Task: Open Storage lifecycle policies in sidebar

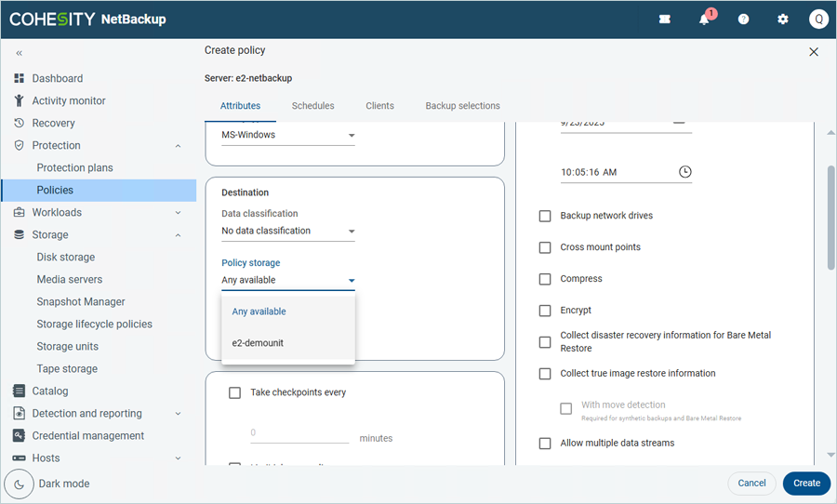Action: click(x=94, y=325)
